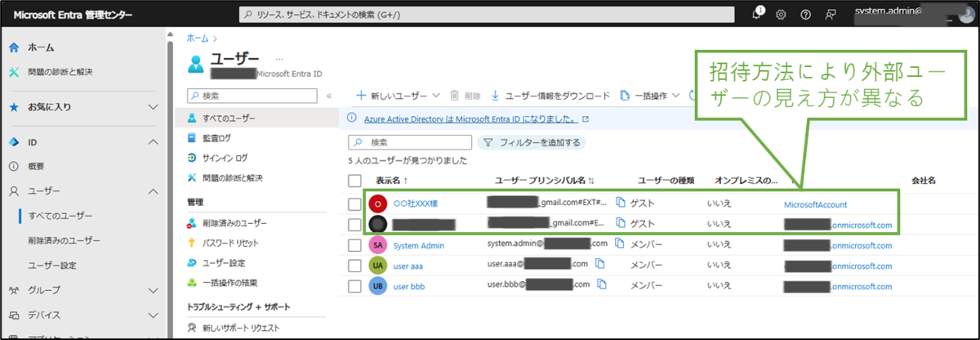Open the ○○社XXX様 user link
The image size is (980, 340).
click(416, 204)
